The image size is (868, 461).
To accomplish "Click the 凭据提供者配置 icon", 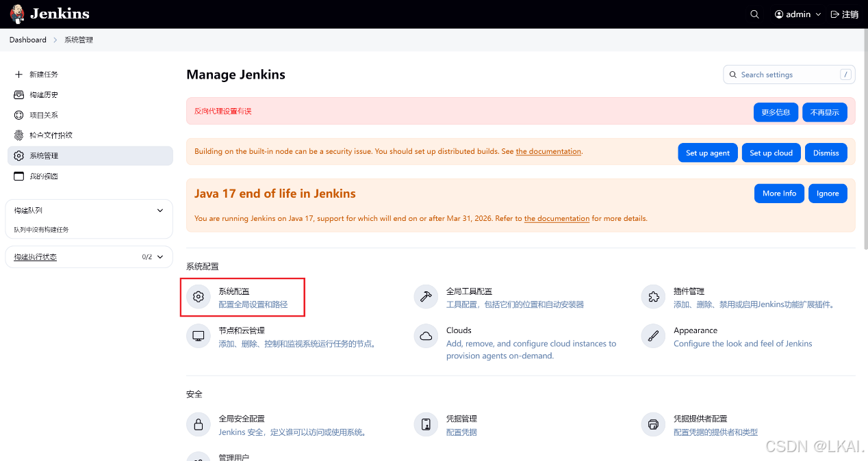I will click(x=653, y=425).
